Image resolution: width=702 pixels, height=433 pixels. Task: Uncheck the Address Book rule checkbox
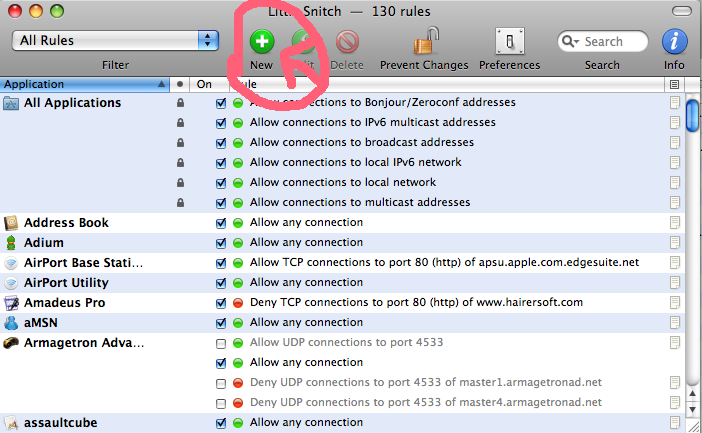(x=221, y=223)
